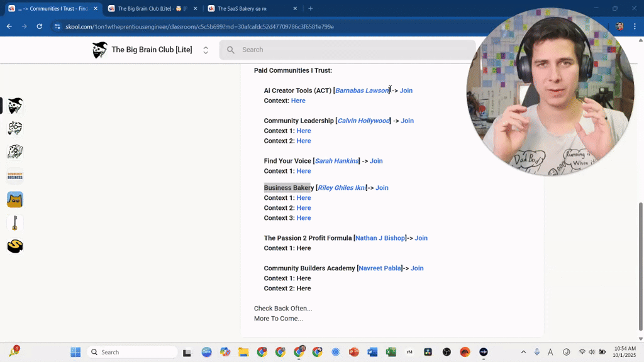Viewport: 644px width, 362px height.
Task: Click Join for Business Bakery
Action: 382,187
